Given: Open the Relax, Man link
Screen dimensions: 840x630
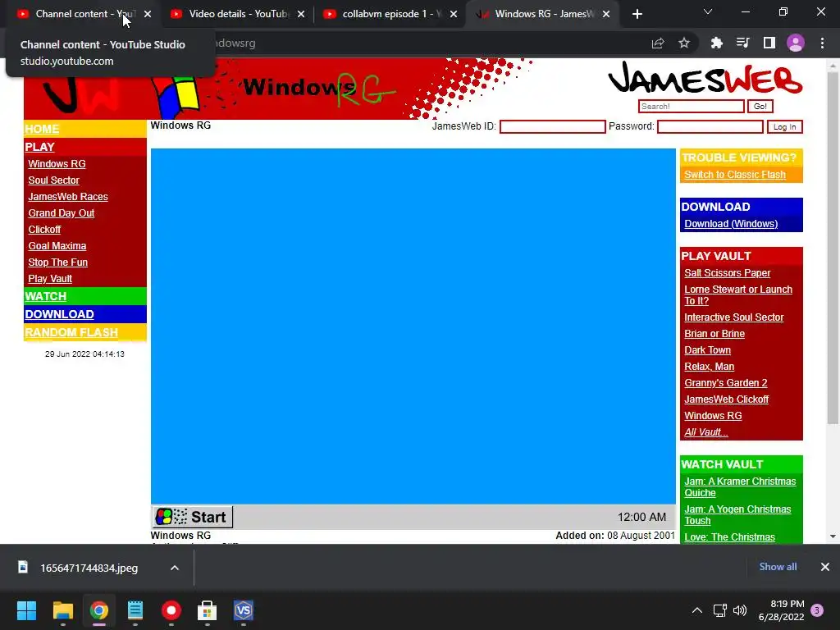Looking at the screenshot, I should click(x=710, y=367).
